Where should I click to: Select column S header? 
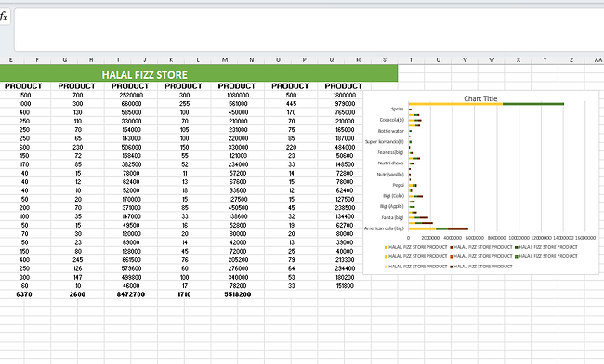[385, 60]
